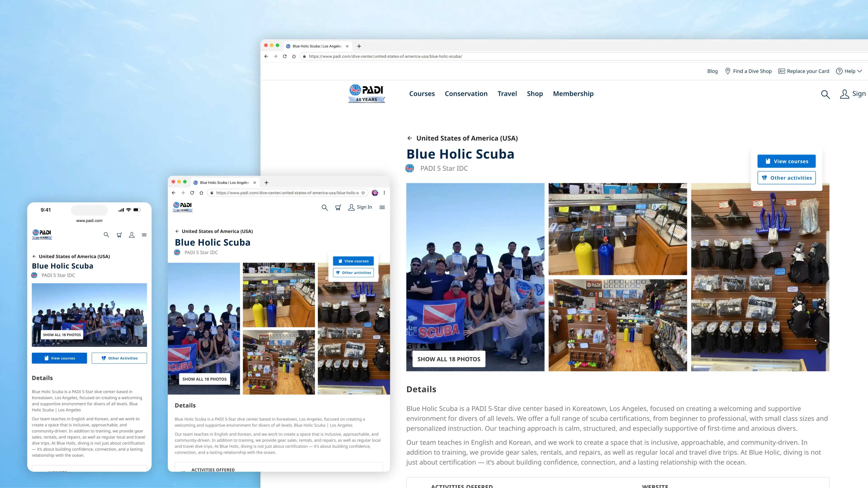Click search icon in medium browser window
Image resolution: width=868 pixels, height=488 pixels.
pyautogui.click(x=325, y=207)
